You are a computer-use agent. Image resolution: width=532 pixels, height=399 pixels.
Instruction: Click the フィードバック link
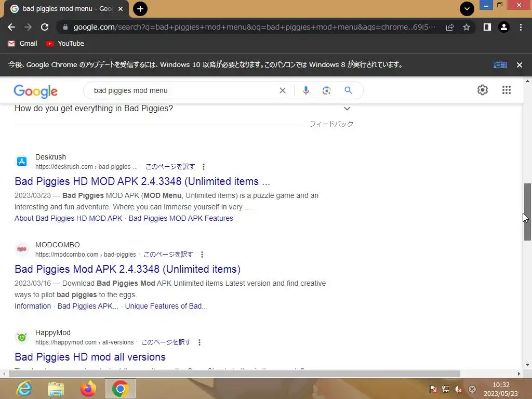pos(331,124)
